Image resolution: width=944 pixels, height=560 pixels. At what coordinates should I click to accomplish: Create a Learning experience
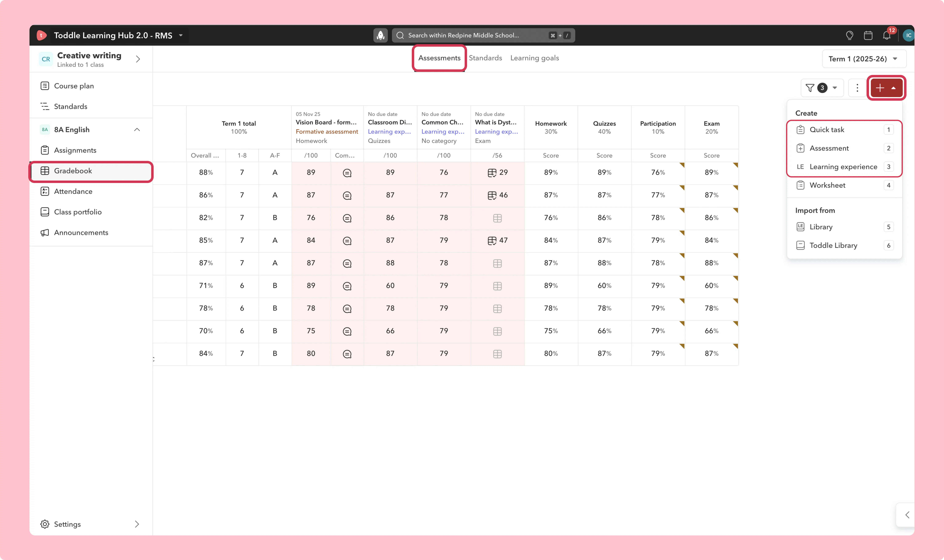(x=844, y=167)
